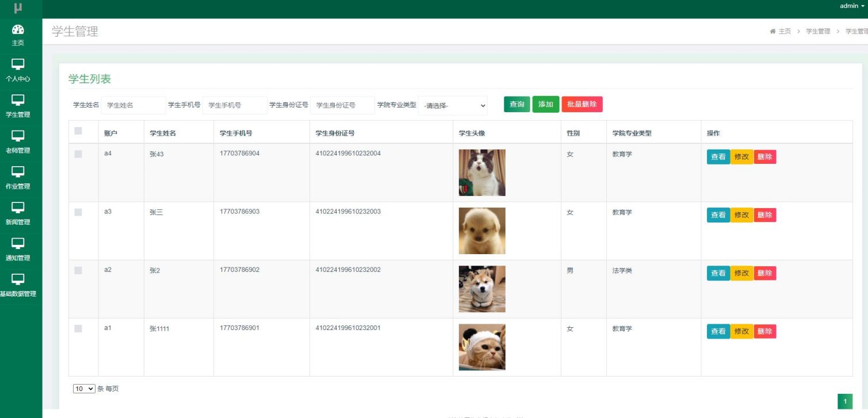Open the 10 条每页 page-size dropdown
Image resolution: width=868 pixels, height=418 pixels.
point(84,389)
